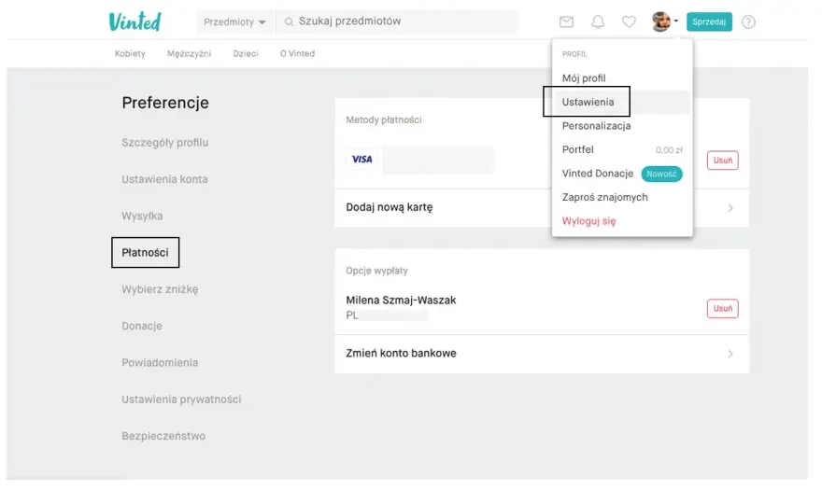Open the Dzieci category
The image size is (822, 504).
point(246,53)
